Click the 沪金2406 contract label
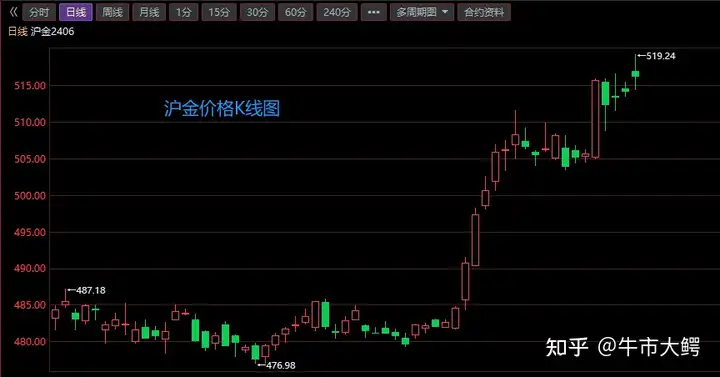The width and height of the screenshot is (720, 377). [52, 31]
